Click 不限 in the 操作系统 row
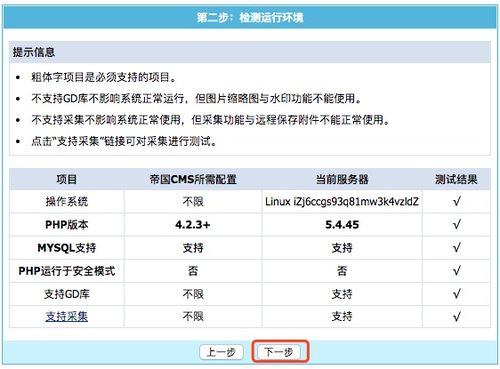 tap(193, 201)
